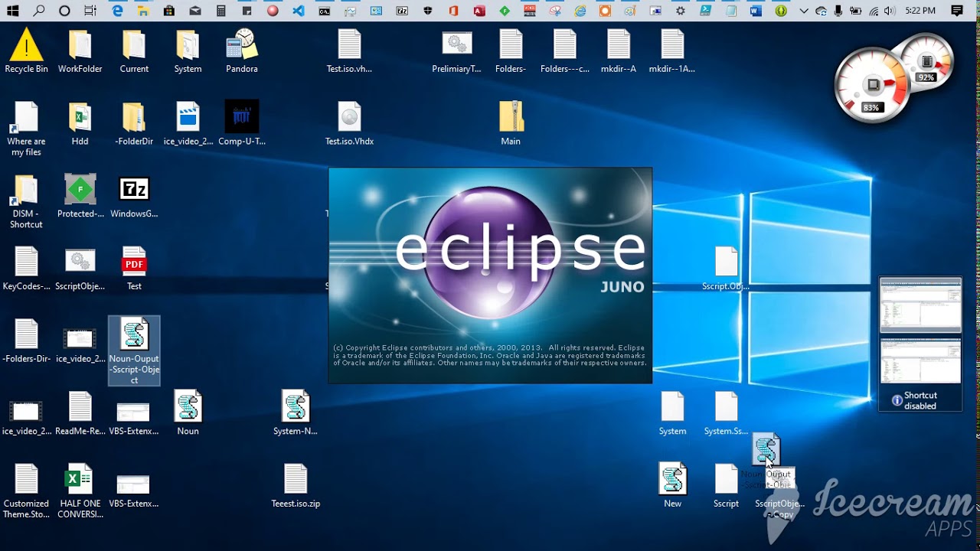The width and height of the screenshot is (980, 551).
Task: Open Microsoft Word taskbar icon
Action: tap(756, 11)
